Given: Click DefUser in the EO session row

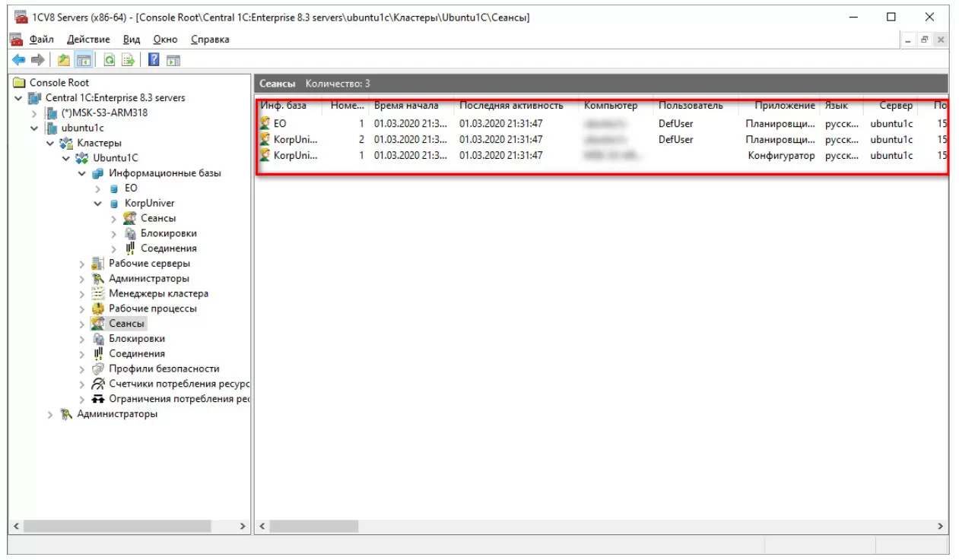Looking at the screenshot, I should click(676, 123).
